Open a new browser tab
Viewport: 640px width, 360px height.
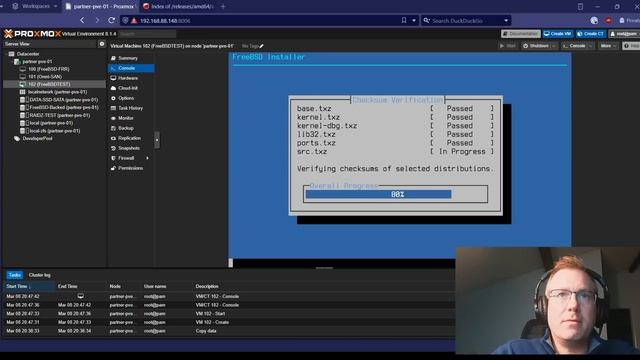[x=223, y=7]
